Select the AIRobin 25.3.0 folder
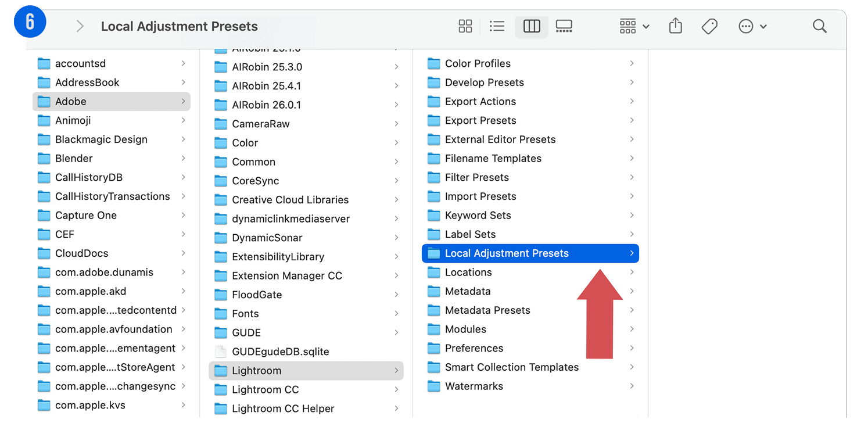The image size is (868, 430). click(x=306, y=67)
